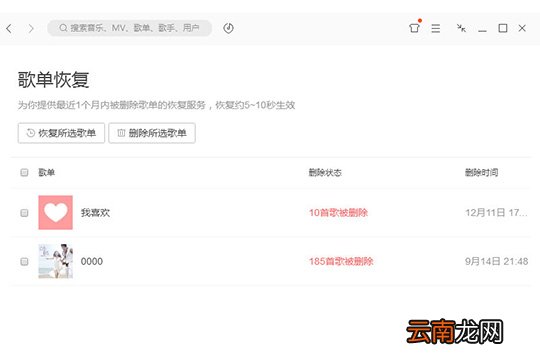Select the 我喜欢 playlist name

tap(95, 213)
